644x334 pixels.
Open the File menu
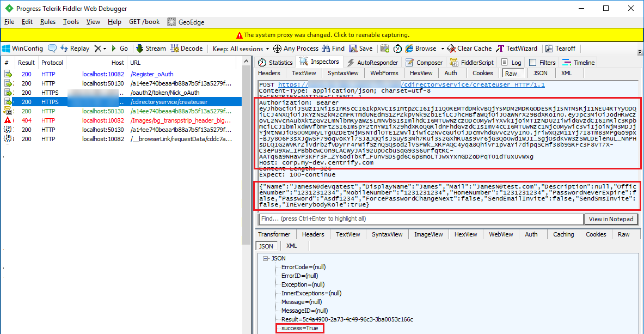coord(9,22)
